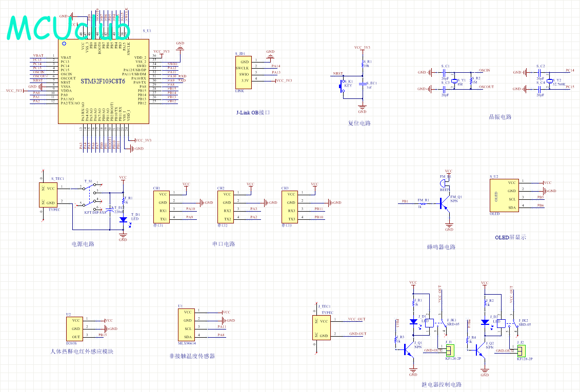The image size is (580, 392).
Task: Click the S_R2 1M resistor
Action: click(x=470, y=80)
